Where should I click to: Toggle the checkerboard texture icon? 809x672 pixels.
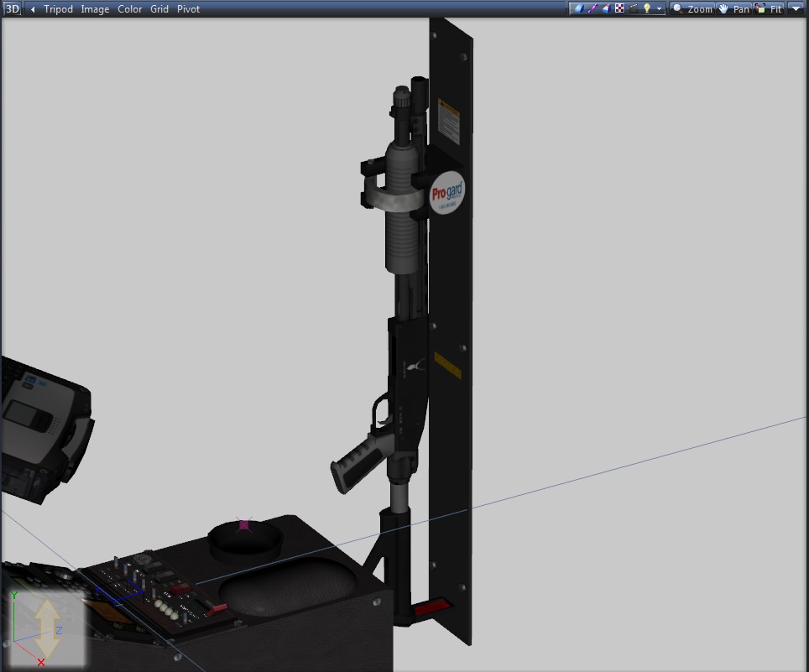pyautogui.click(x=619, y=8)
